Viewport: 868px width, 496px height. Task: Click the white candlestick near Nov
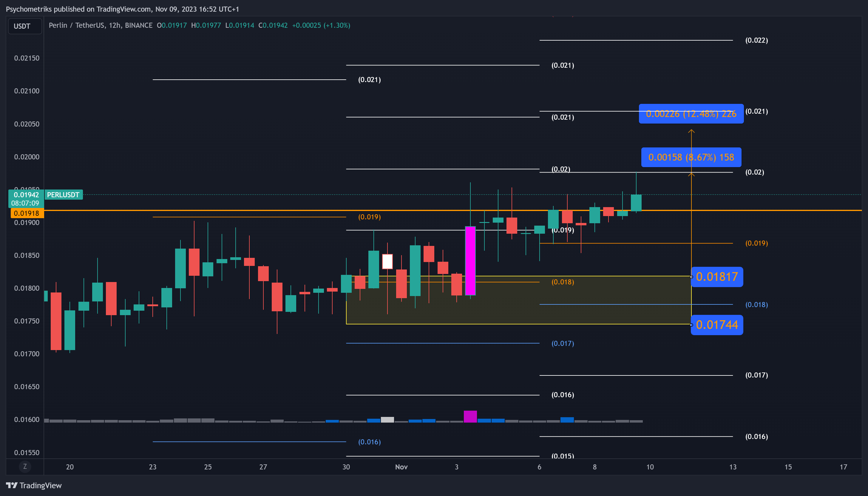pos(387,262)
